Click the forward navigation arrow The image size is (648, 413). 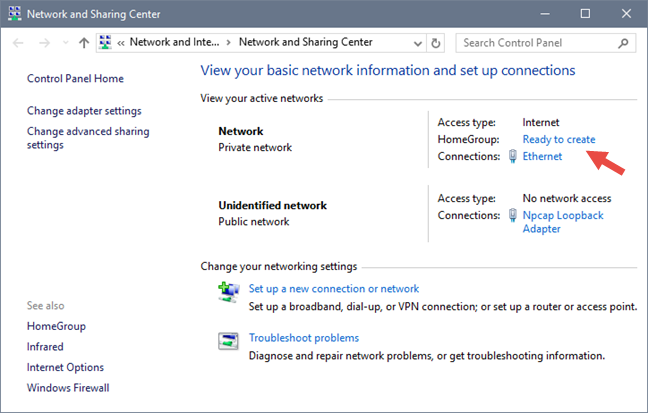pyautogui.click(x=44, y=44)
